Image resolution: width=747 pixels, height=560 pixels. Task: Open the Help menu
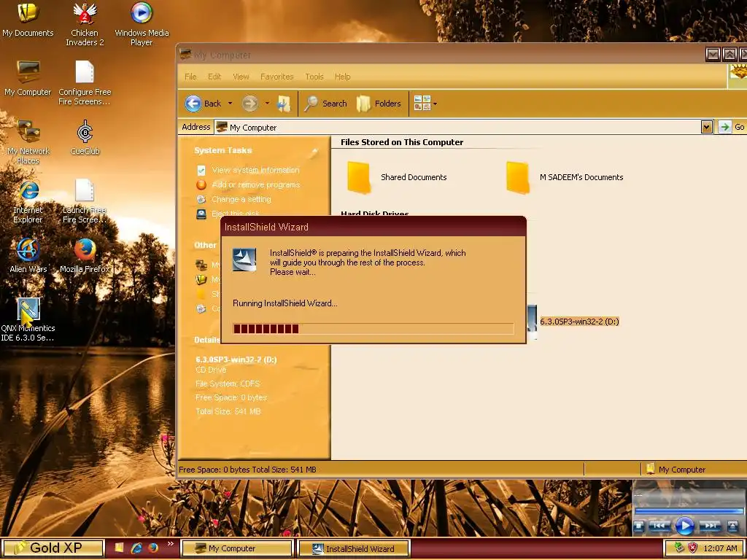coord(343,76)
